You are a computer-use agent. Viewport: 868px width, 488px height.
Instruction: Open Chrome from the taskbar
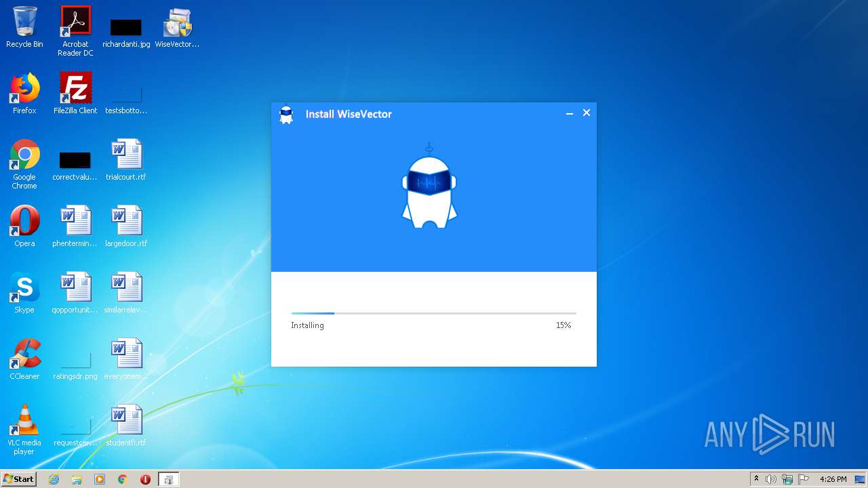click(x=123, y=479)
